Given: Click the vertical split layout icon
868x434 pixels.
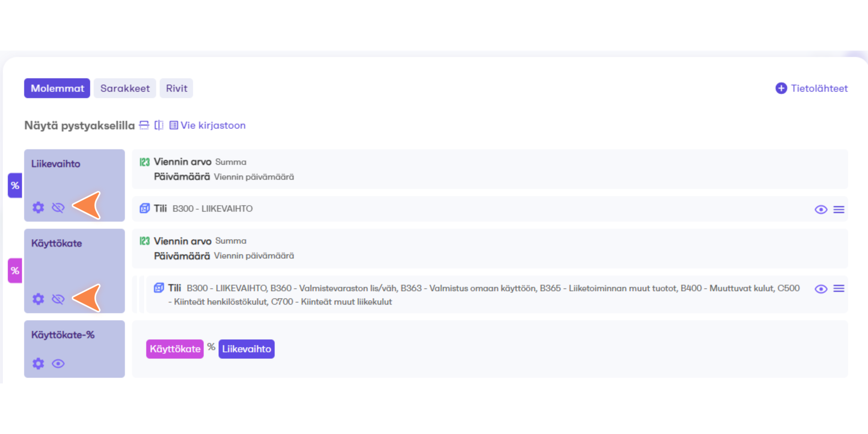Looking at the screenshot, I should pyautogui.click(x=159, y=125).
